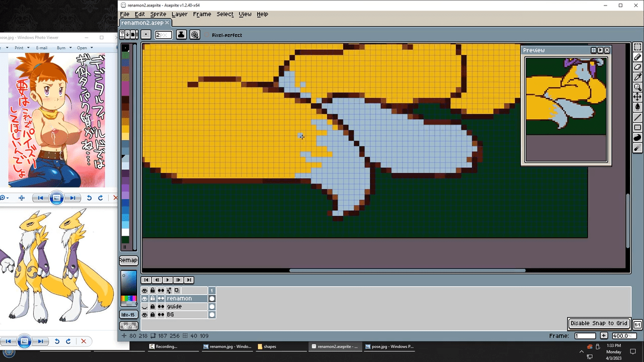Open the Sprite menu

158,14
